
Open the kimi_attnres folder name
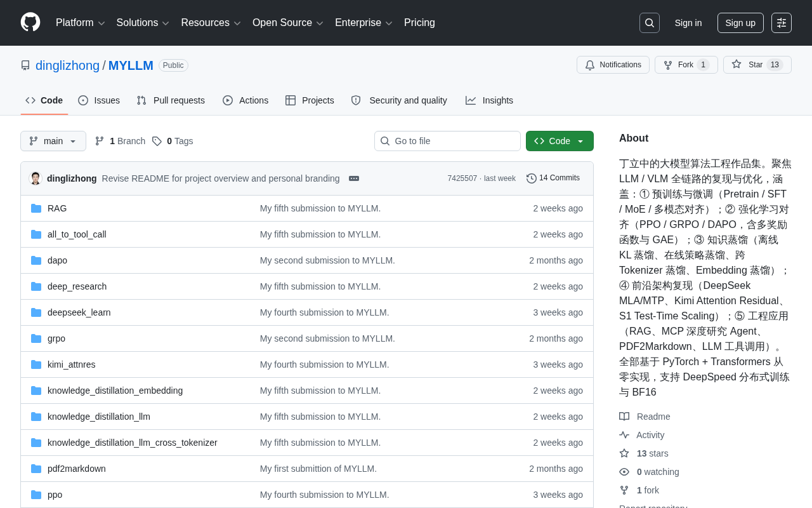tap(72, 364)
